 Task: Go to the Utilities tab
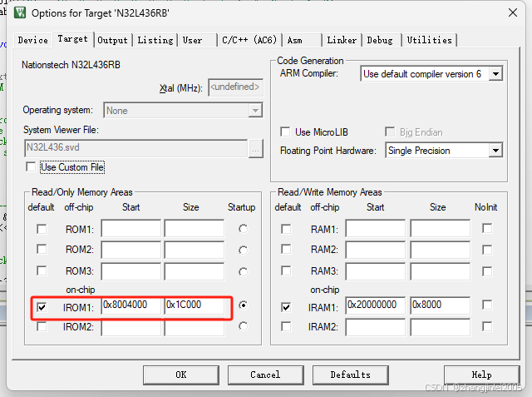429,40
